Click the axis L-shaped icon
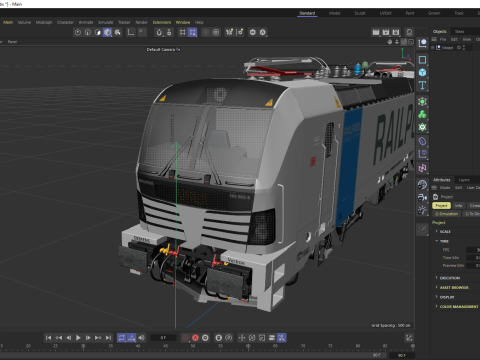The width and height of the screenshot is (480, 360). (x=131, y=32)
